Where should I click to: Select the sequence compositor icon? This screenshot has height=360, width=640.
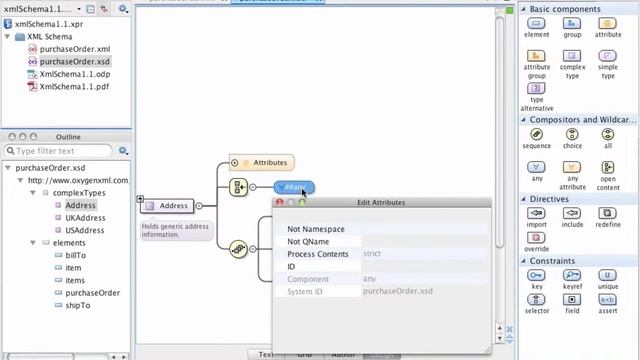click(x=536, y=134)
